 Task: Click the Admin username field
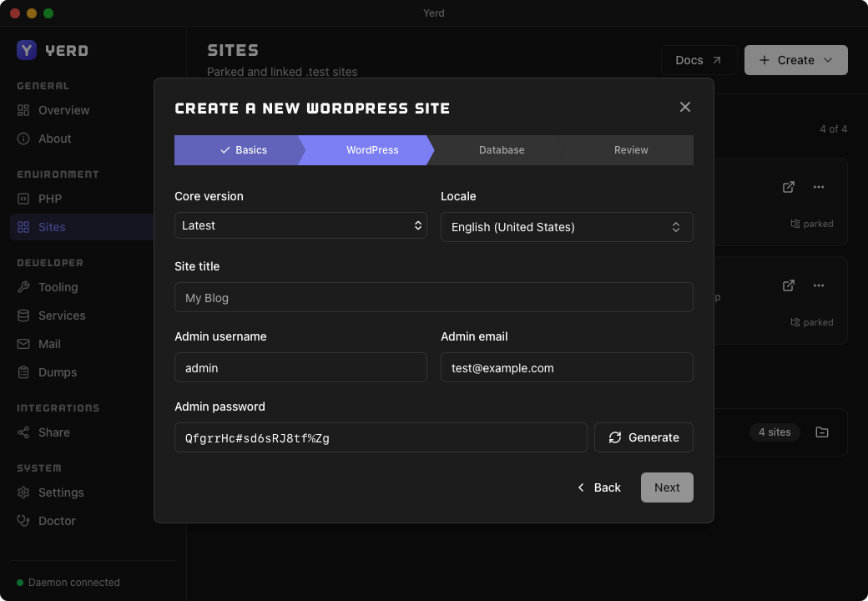(300, 367)
